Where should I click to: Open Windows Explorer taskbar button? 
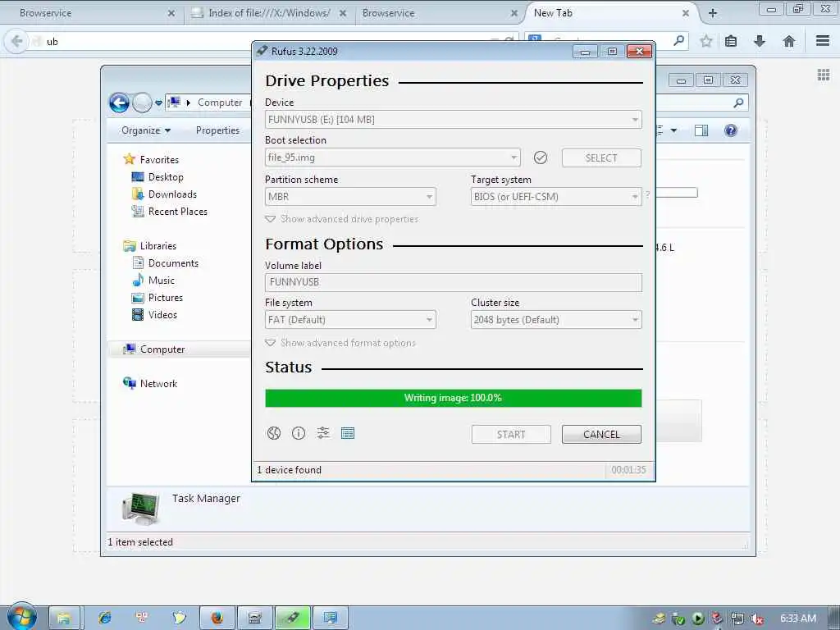(64, 618)
